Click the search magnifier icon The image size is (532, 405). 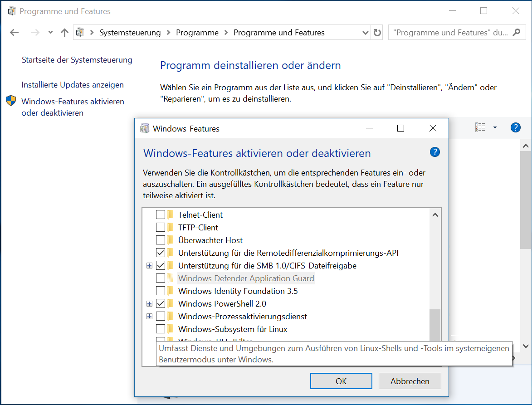517,33
